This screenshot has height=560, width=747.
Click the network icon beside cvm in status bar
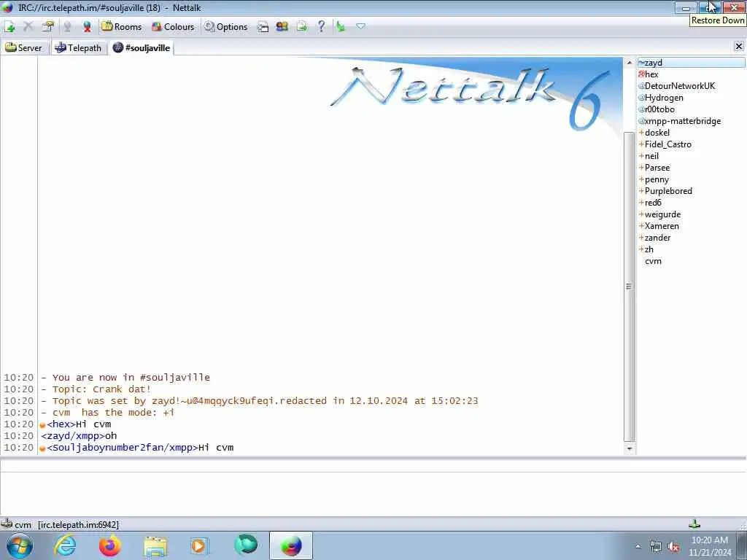(x=7, y=524)
